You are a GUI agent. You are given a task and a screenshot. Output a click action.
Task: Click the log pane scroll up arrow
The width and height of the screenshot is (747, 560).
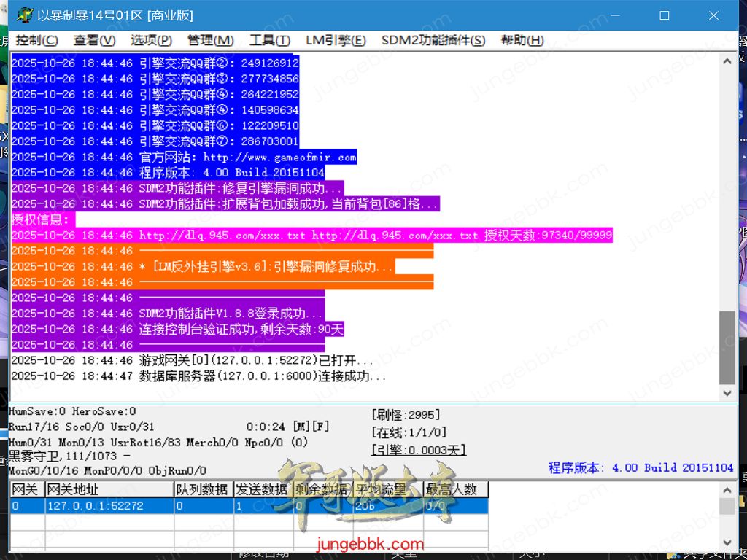click(727, 62)
